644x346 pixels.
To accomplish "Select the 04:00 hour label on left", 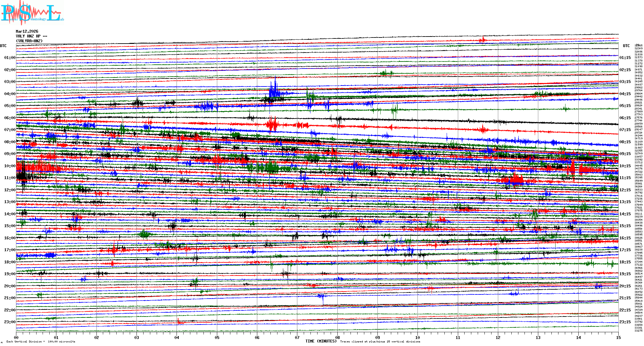I will tap(10, 94).
